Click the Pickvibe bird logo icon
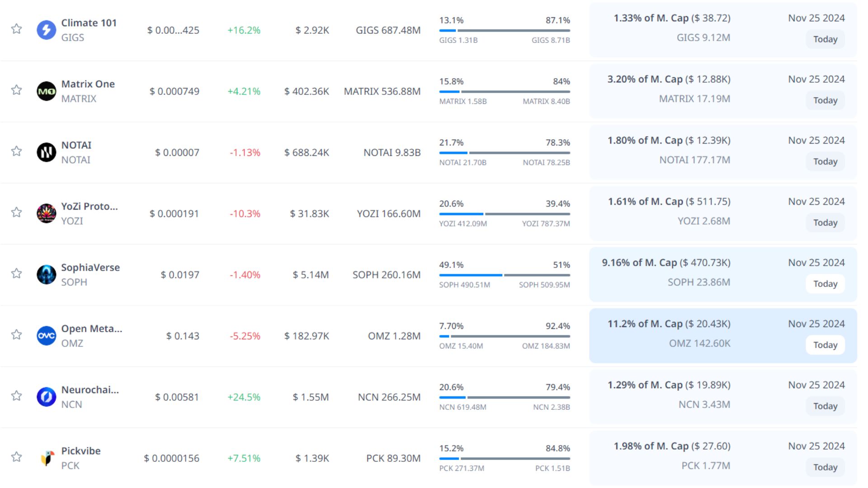Viewport: 868px width, 488px height. pos(46,458)
